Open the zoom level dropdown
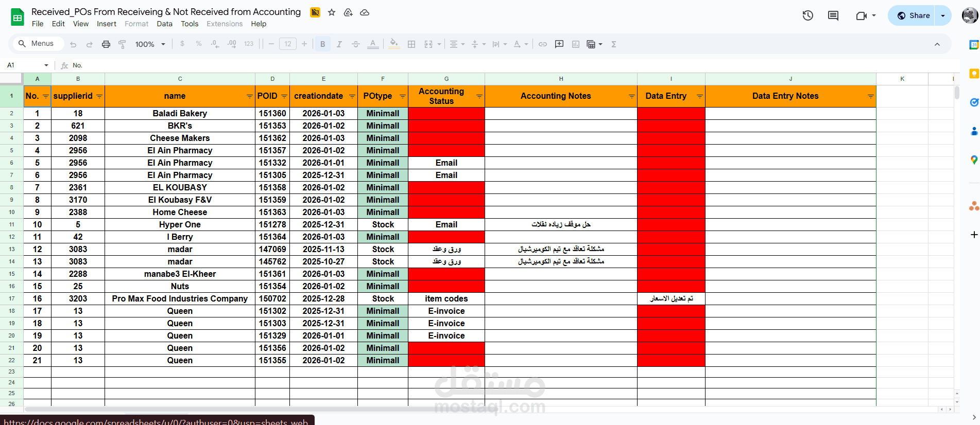This screenshot has width=980, height=425. coord(150,44)
